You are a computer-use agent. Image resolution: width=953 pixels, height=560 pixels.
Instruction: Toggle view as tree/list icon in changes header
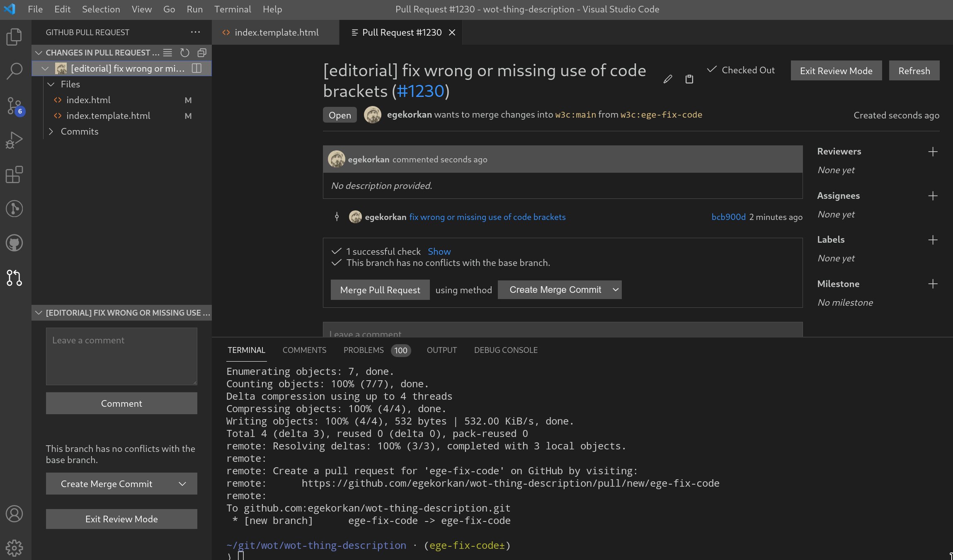167,53
